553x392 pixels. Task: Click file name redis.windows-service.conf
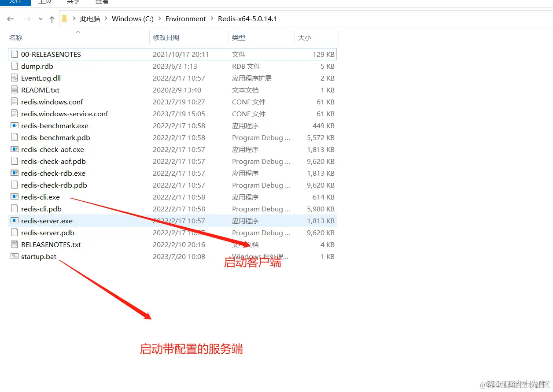65,114
